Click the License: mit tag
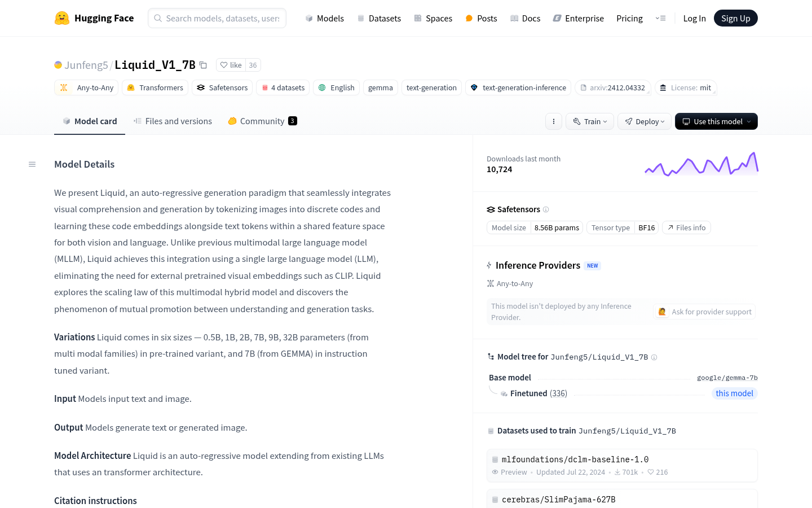Viewport: 812px width, 508px height. tap(686, 87)
